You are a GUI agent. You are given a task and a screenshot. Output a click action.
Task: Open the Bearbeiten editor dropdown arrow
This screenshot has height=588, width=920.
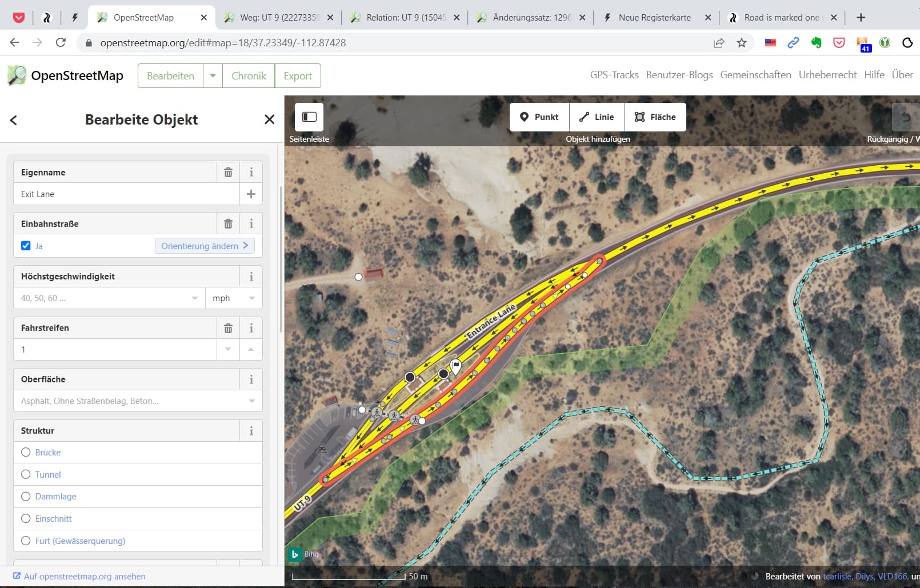pos(213,76)
